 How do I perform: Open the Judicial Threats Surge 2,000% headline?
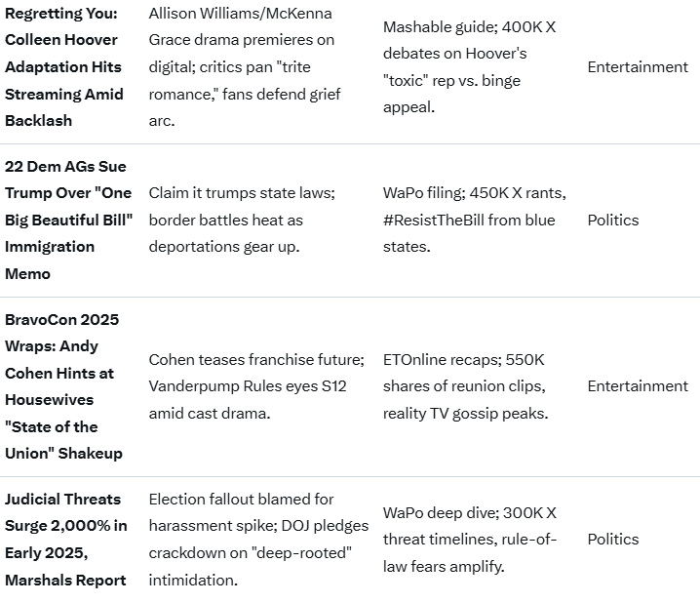coord(65,539)
